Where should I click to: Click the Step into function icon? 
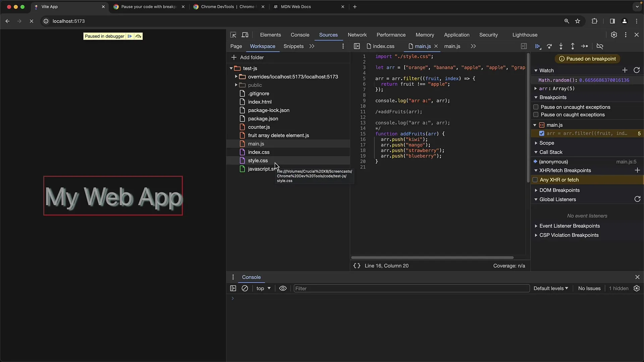pyautogui.click(x=561, y=46)
